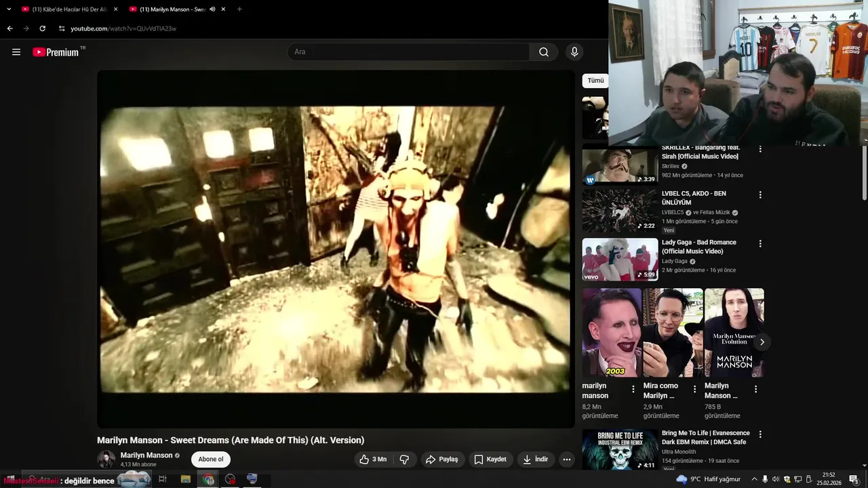
Task: Download video with İndir button
Action: pyautogui.click(x=535, y=459)
